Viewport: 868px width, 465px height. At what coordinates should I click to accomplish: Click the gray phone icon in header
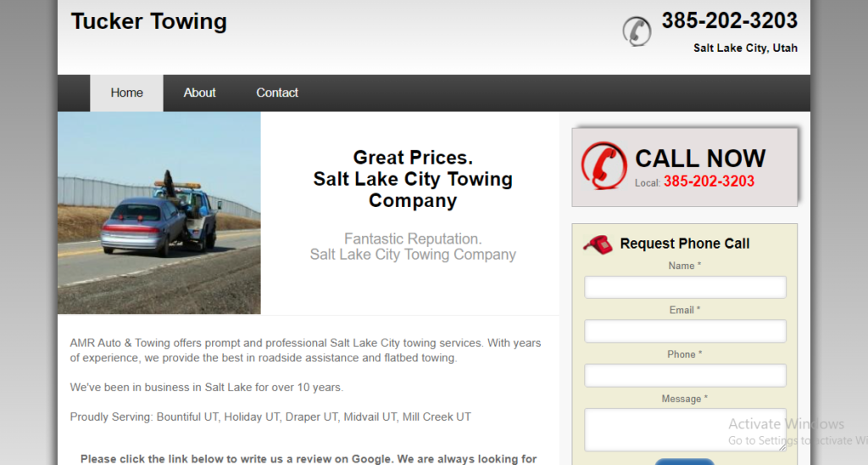coord(637,31)
